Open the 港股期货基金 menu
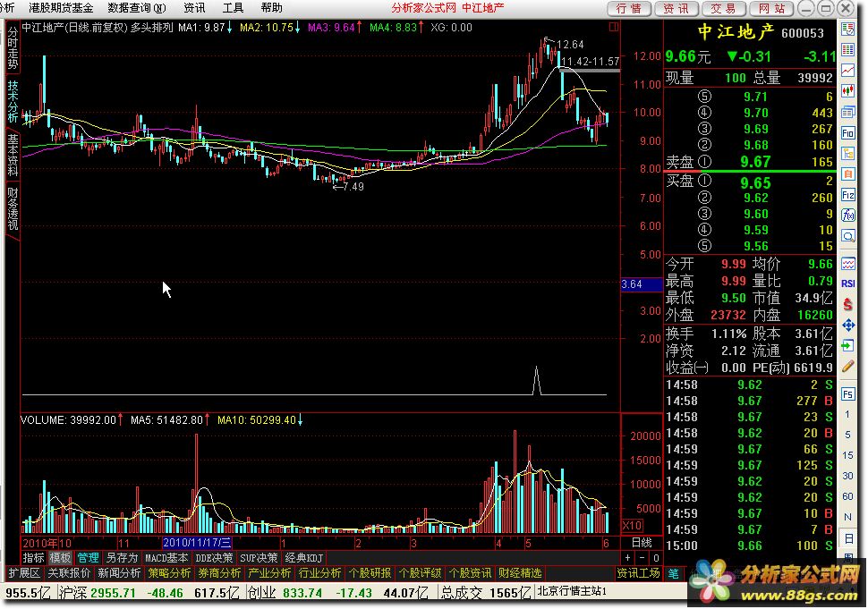This screenshot has width=868, height=609. 61,8
